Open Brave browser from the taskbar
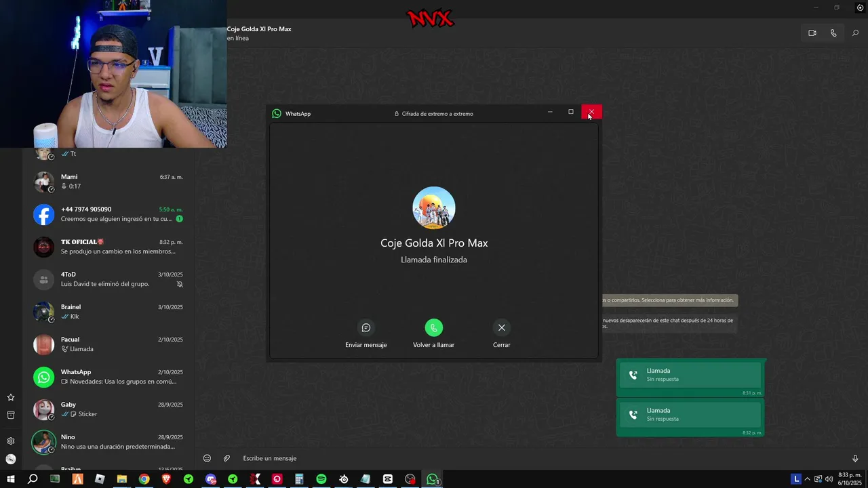Screen dimensions: 868x488 click(x=166, y=479)
